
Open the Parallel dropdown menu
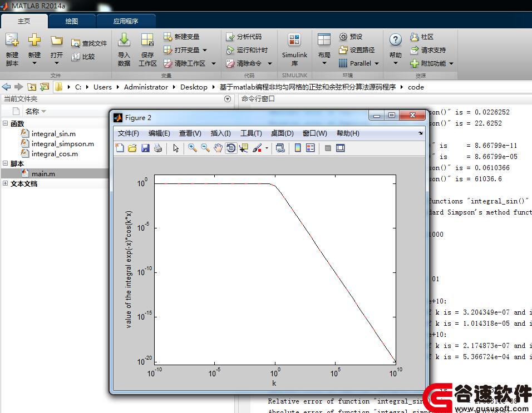tap(377, 63)
